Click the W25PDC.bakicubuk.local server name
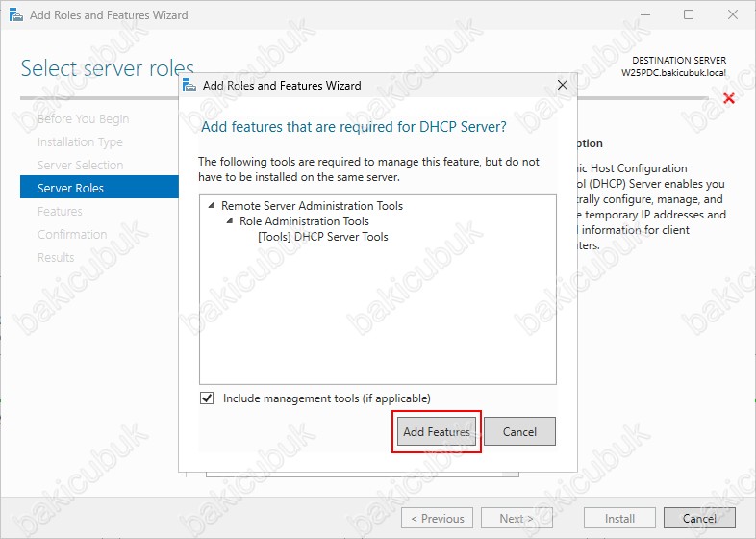Image resolution: width=756 pixels, height=539 pixels. (x=673, y=73)
